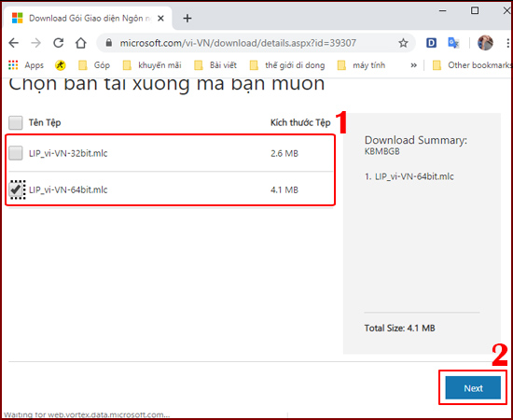The width and height of the screenshot is (513, 420).
Task: Open the Góp bookmark folder
Action: pyautogui.click(x=94, y=65)
